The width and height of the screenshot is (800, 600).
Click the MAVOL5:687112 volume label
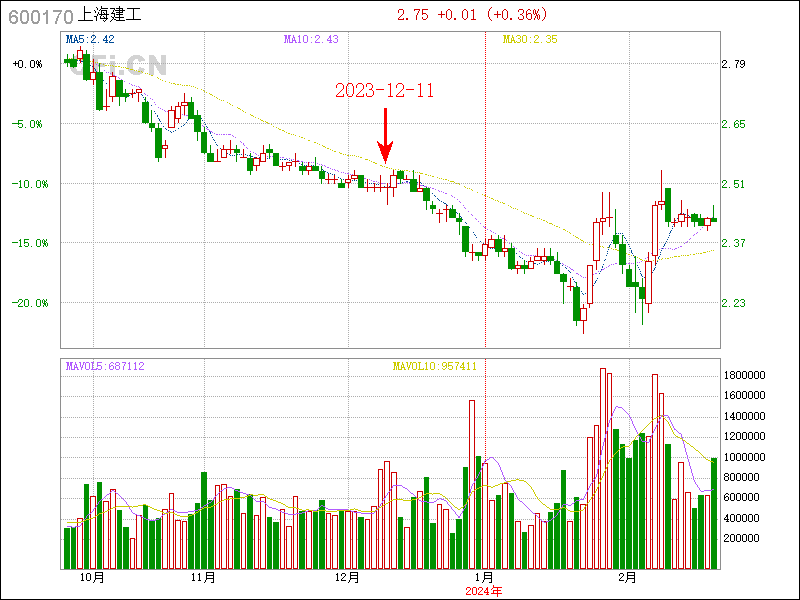[x=105, y=366]
